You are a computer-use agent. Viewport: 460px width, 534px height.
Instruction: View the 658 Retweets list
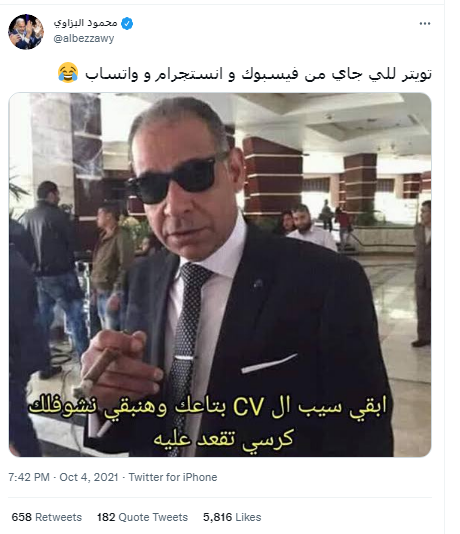click(x=47, y=517)
